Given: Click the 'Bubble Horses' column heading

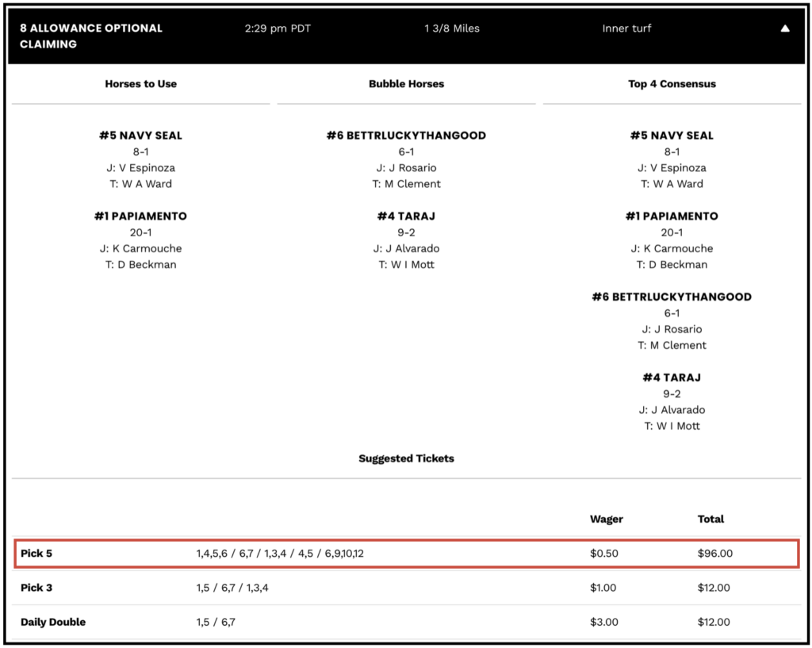Looking at the screenshot, I should (x=407, y=84).
